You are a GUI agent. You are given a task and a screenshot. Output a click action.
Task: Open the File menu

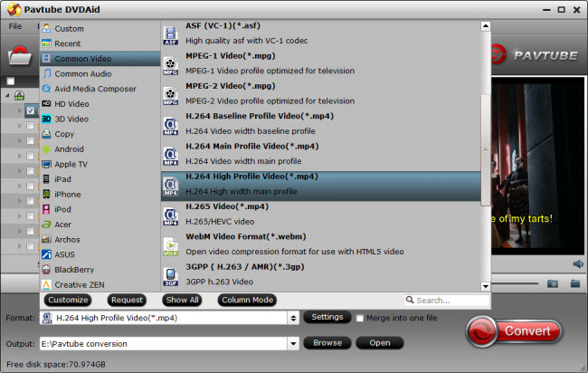(x=15, y=26)
